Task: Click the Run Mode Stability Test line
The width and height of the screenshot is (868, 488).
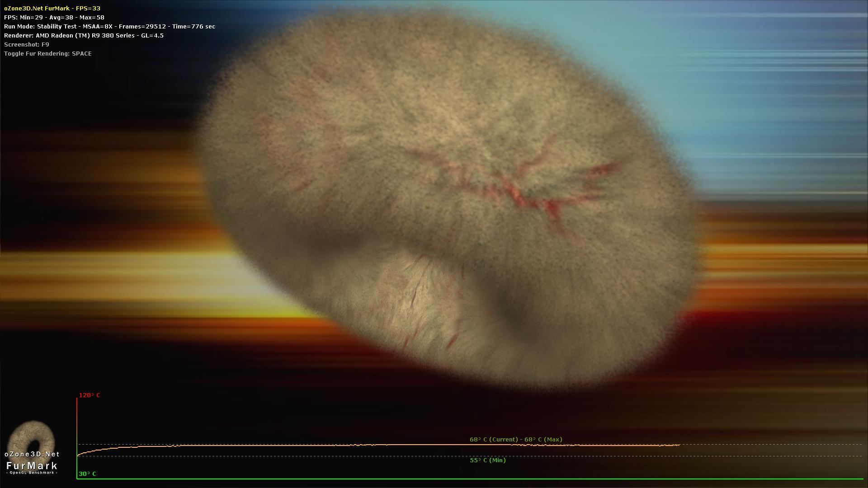Action: point(109,26)
